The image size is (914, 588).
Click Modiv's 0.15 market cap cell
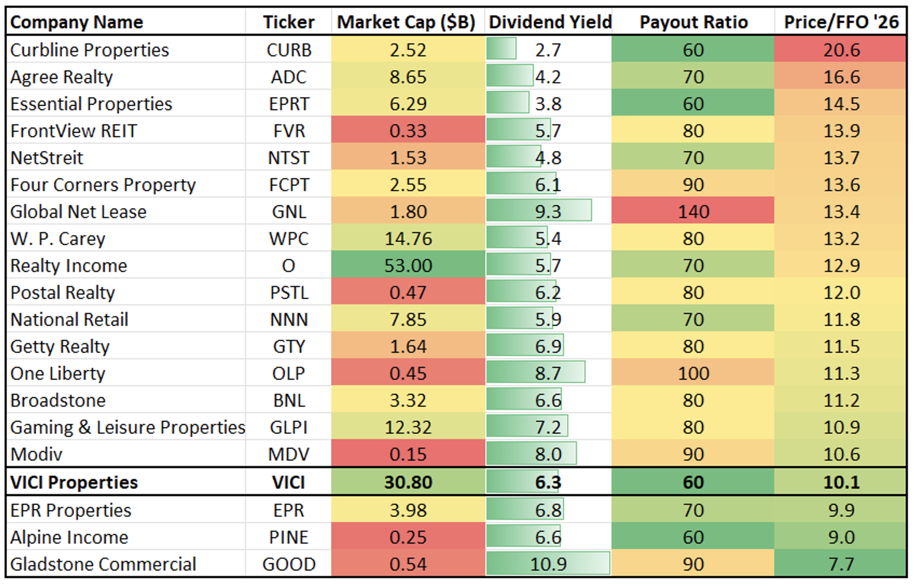(x=408, y=454)
